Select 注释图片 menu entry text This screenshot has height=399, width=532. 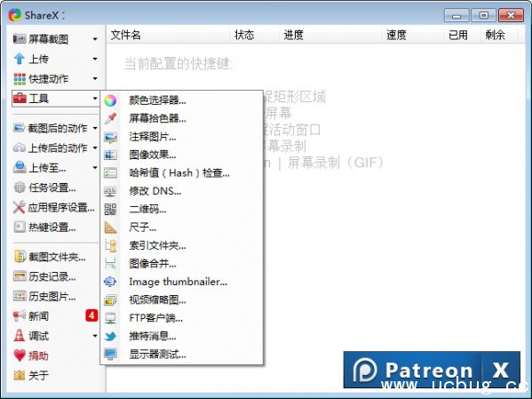(153, 137)
